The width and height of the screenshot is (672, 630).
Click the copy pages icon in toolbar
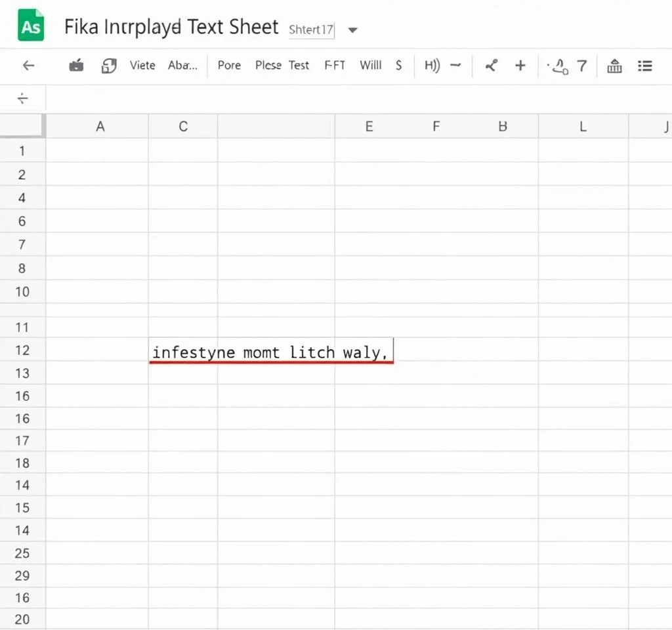pyautogui.click(x=109, y=66)
